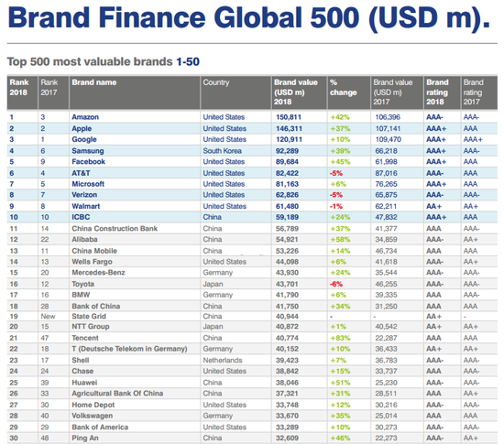The width and height of the screenshot is (504, 444).
Task: Click Facebook's +45% change value
Action: pyautogui.click(x=340, y=162)
